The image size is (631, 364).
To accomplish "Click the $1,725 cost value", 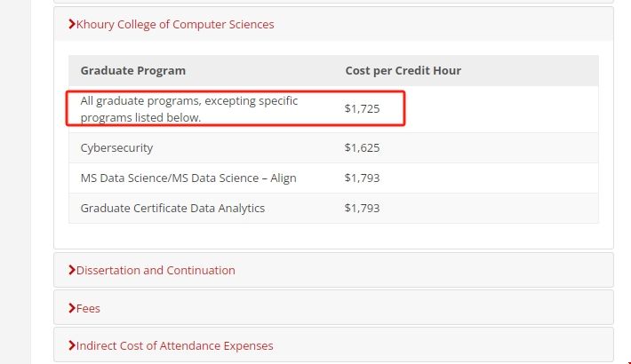I will click(x=362, y=109).
